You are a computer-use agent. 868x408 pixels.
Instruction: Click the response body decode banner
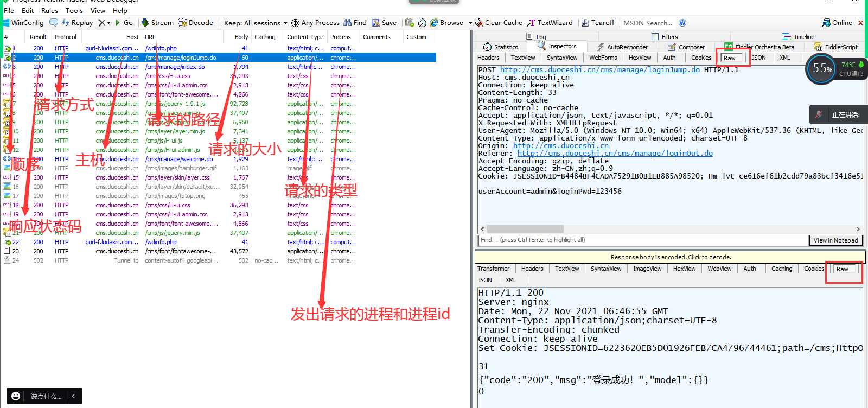671,257
